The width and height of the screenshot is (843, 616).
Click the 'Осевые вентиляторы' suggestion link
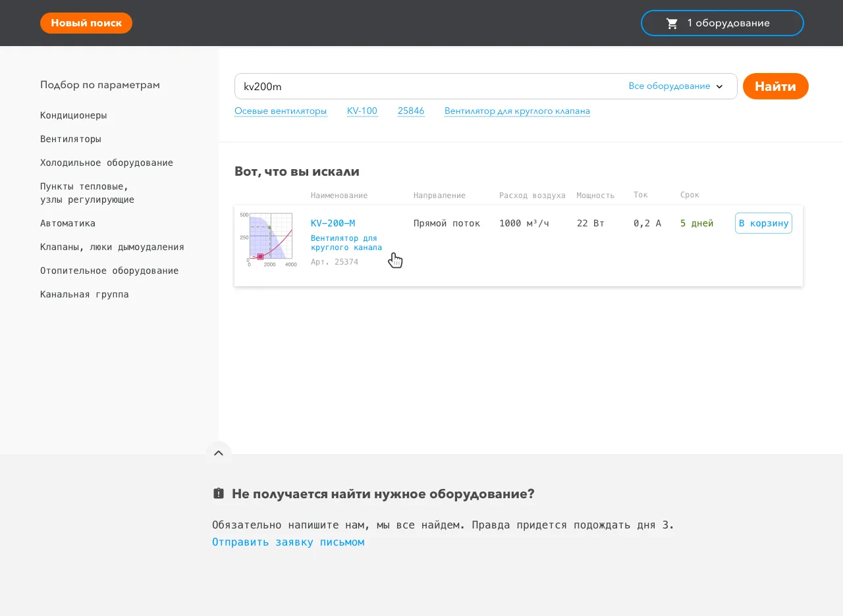pos(281,111)
